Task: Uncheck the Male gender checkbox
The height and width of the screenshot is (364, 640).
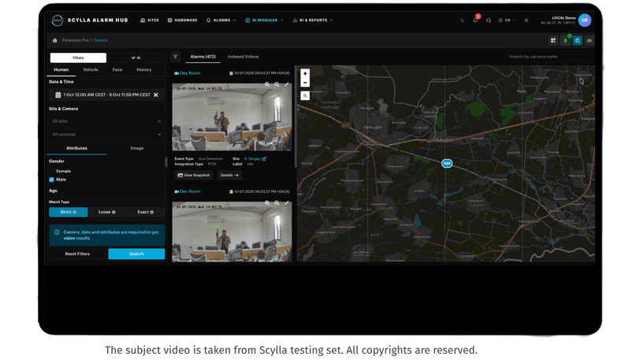Action: pyautogui.click(x=51, y=180)
